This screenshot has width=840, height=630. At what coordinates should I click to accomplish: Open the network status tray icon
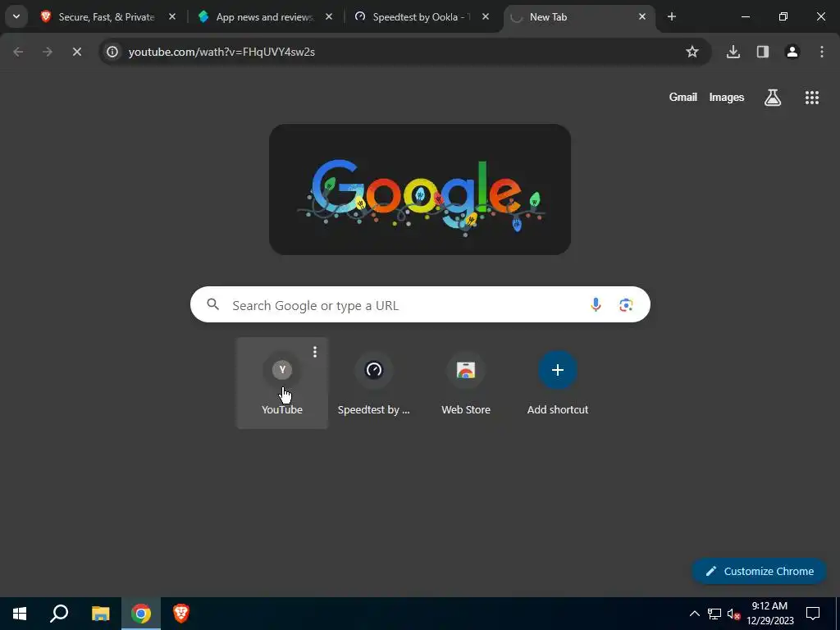pyautogui.click(x=714, y=614)
